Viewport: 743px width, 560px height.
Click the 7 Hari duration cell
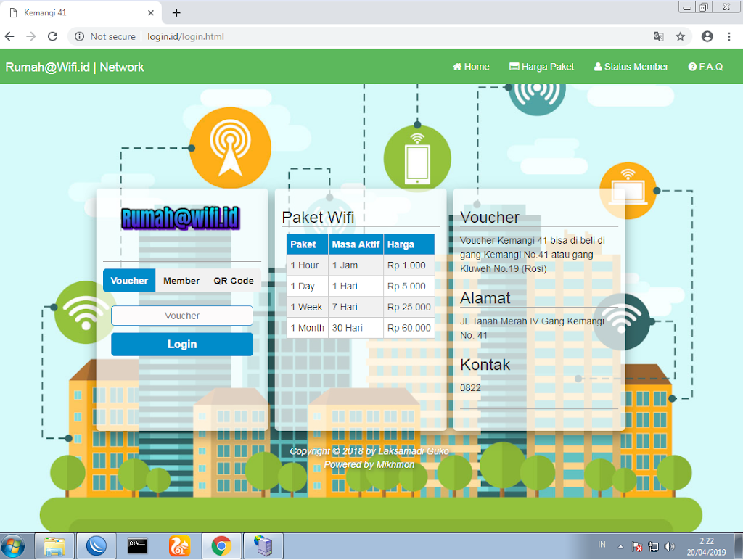pos(356,307)
